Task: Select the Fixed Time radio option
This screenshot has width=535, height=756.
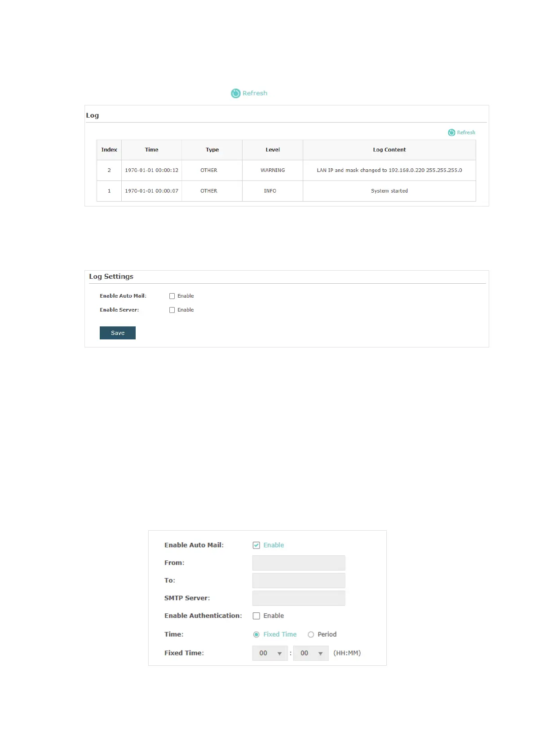Action: tap(256, 634)
